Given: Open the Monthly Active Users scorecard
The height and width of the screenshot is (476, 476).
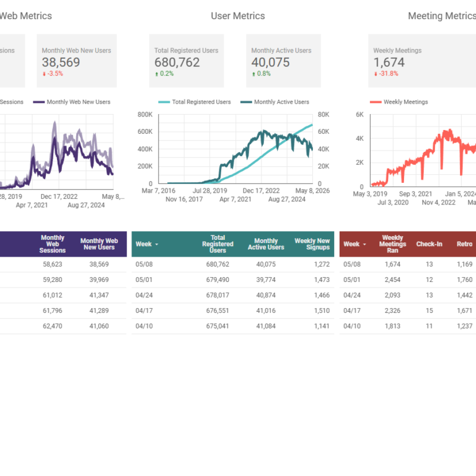Looking at the screenshot, I should click(283, 61).
